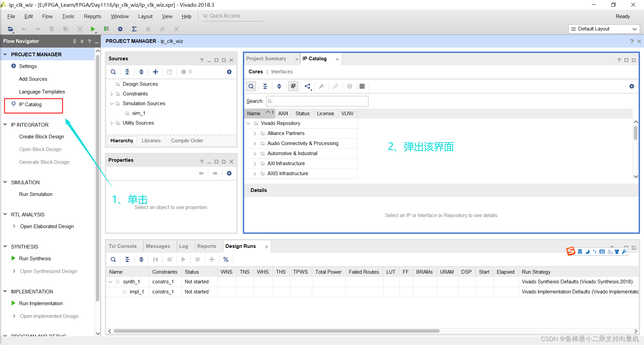Toggle group by taxonomy in IP Catalog
This screenshot has width=644, height=345.
point(293,86)
